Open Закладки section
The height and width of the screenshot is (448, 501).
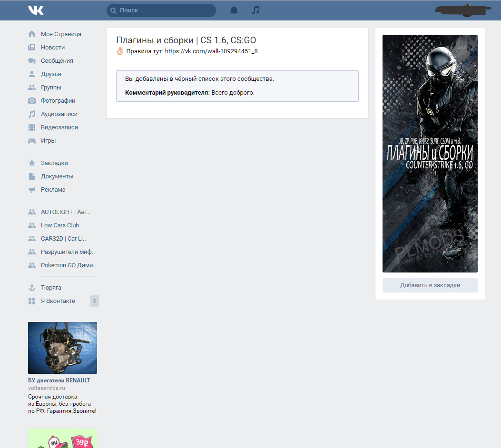pos(54,163)
